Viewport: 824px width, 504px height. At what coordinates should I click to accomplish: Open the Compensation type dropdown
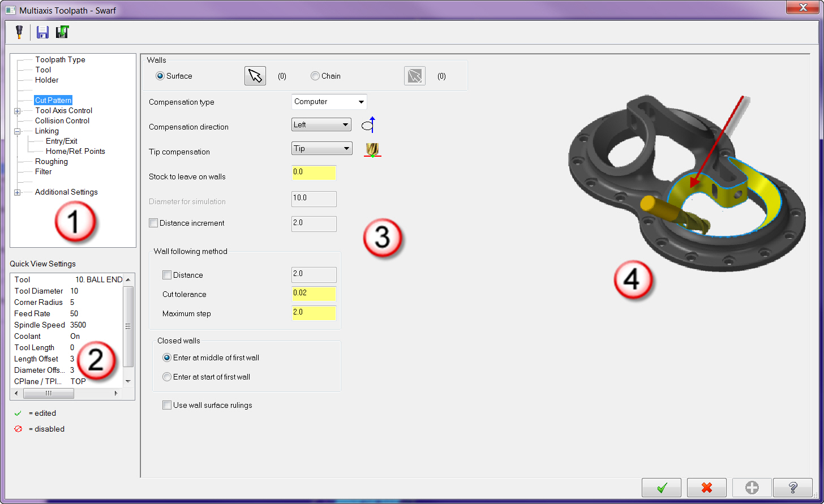click(x=329, y=102)
